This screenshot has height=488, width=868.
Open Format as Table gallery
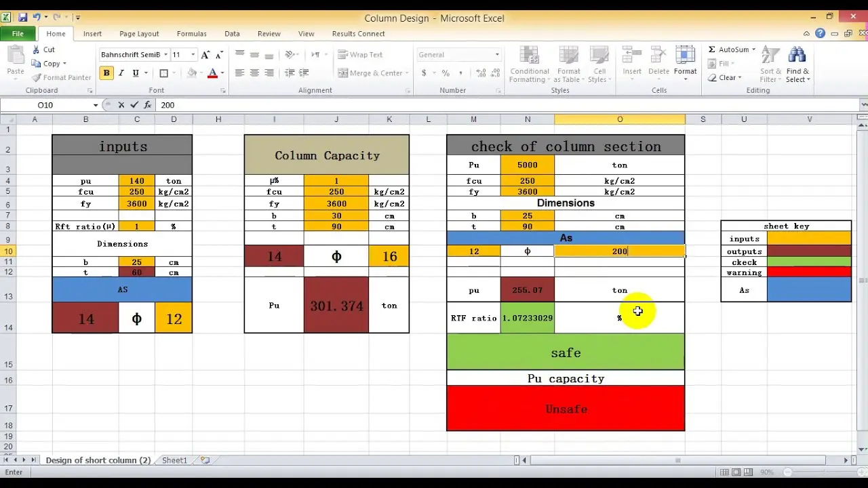tap(568, 64)
